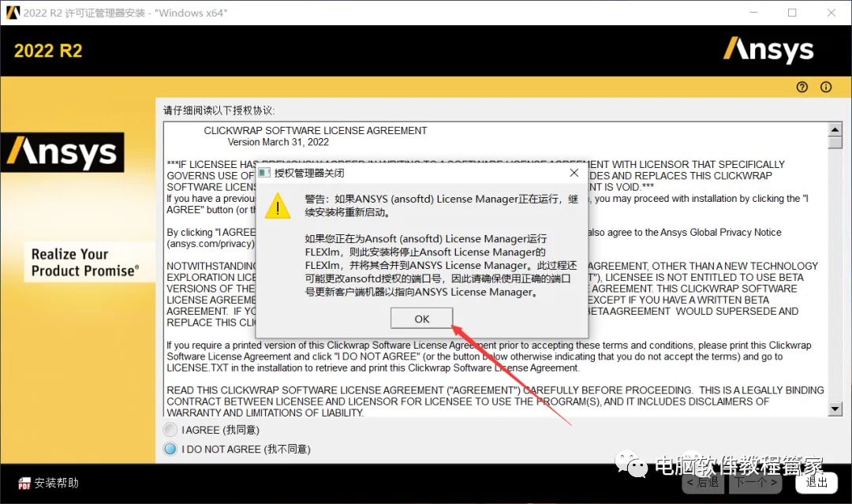This screenshot has height=504, width=852.
Task: Click the warning triangle icon in dialog
Action: 278,206
